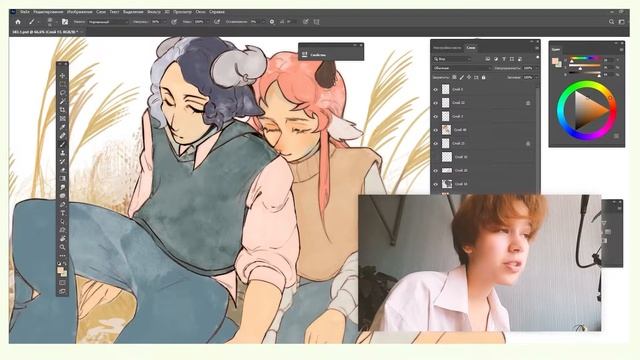
Task: Select the Rectangular Marquee tool
Action: click(x=62, y=84)
